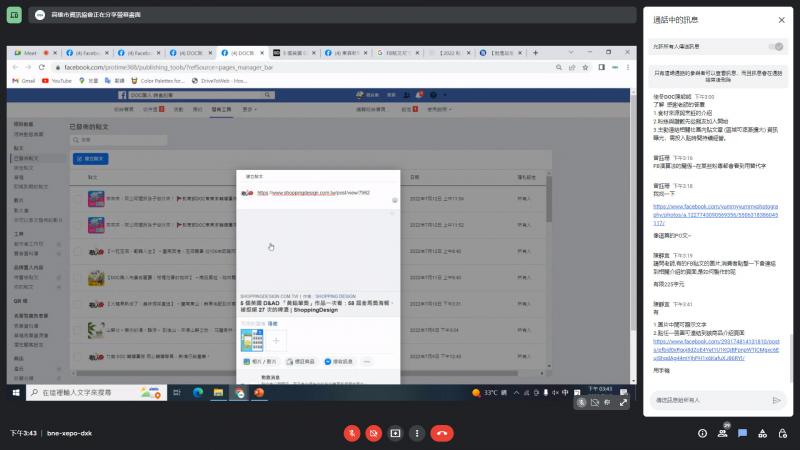Toggle the chat panel icon

click(744, 433)
